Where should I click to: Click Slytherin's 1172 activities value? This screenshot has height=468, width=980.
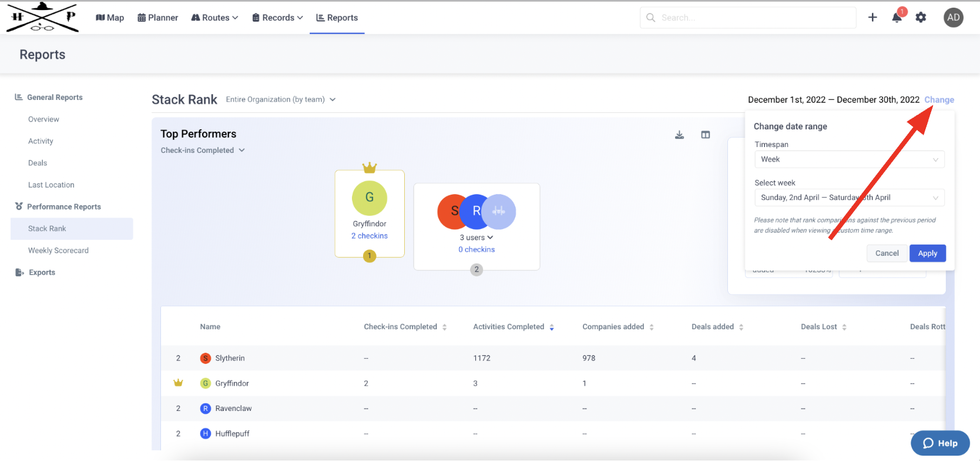pos(482,358)
